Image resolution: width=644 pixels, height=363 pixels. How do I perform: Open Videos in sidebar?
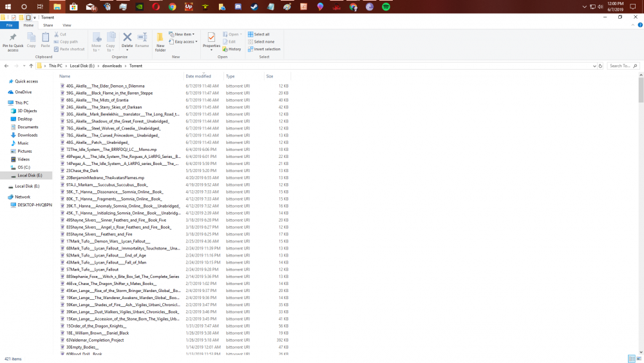23,159
